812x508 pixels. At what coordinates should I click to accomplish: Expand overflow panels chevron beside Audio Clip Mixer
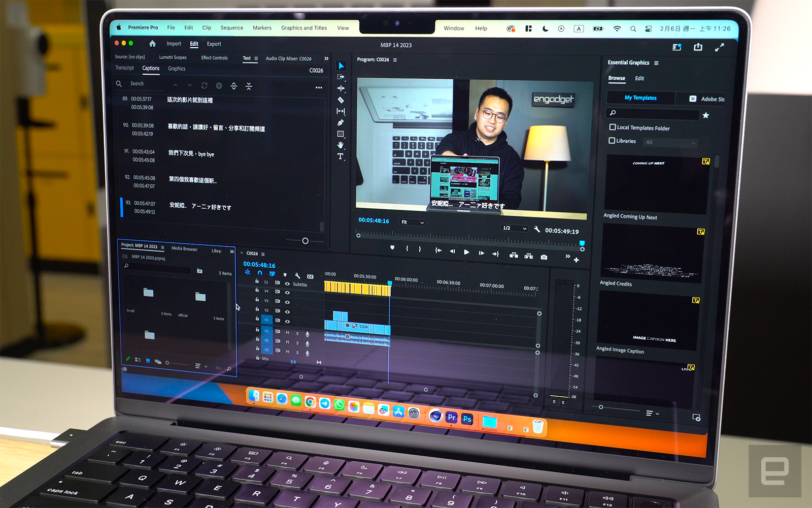click(326, 59)
